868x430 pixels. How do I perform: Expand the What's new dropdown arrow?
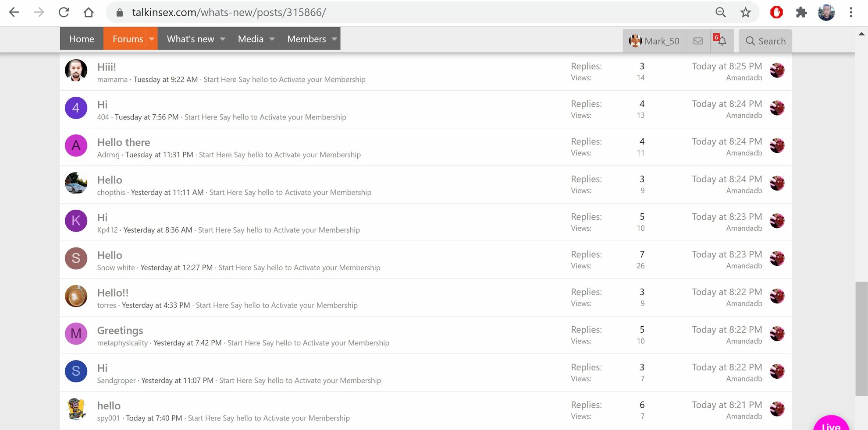[223, 39]
